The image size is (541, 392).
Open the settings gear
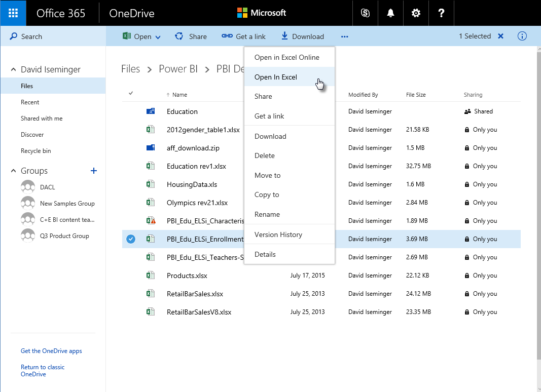click(416, 13)
